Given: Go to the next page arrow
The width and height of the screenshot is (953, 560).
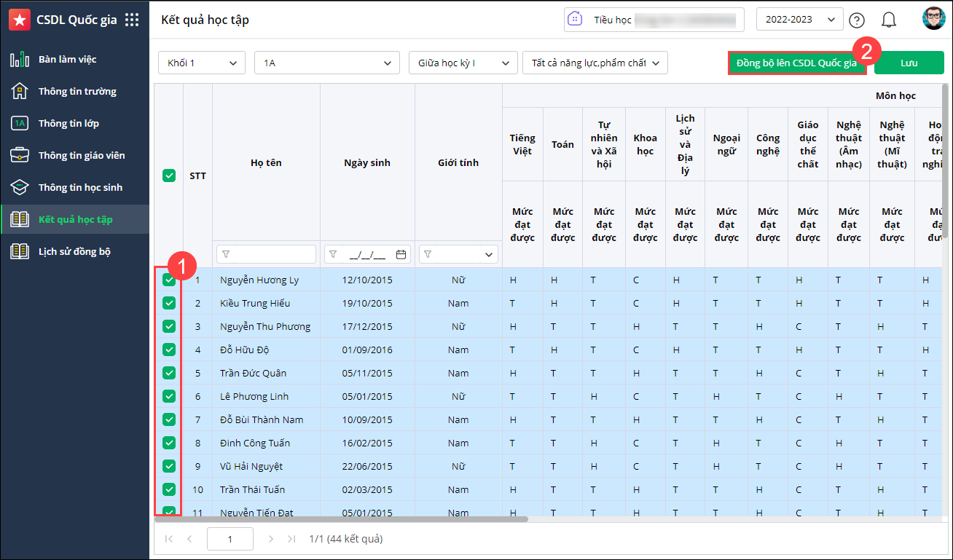Looking at the screenshot, I should tap(271, 539).
